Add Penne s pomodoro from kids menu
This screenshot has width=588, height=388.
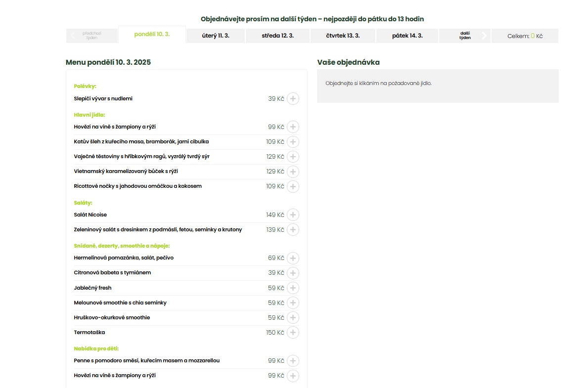[293, 361]
